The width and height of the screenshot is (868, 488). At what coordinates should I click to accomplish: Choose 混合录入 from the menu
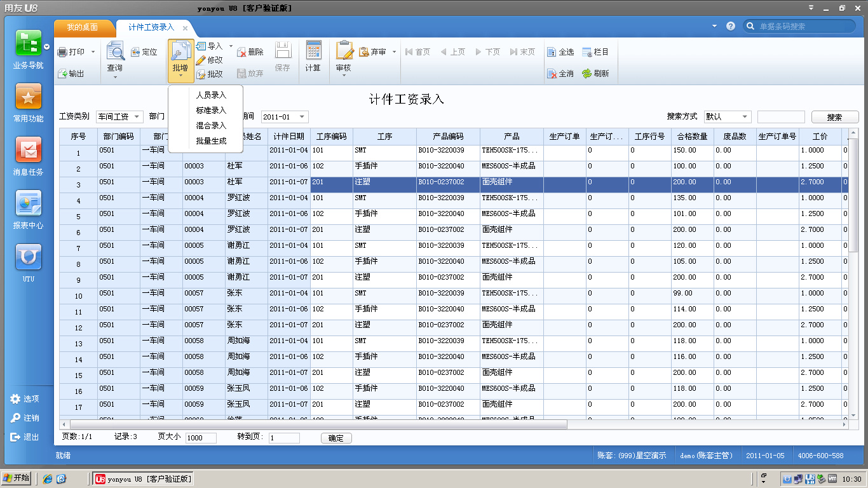pos(212,126)
